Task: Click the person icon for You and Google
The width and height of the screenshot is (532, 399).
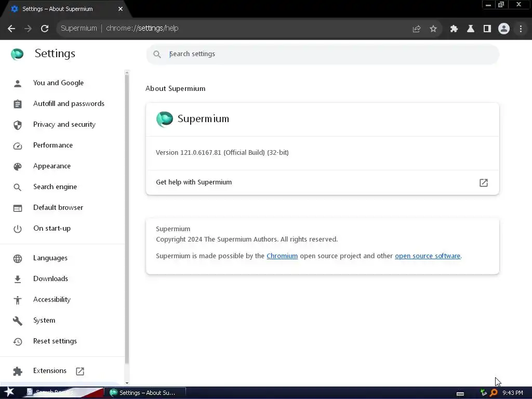Action: point(17,84)
